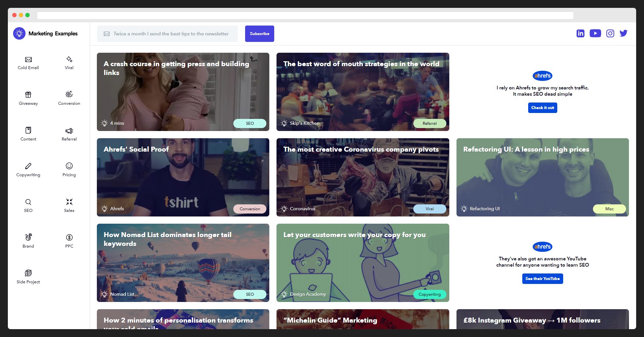Open the Content category icon
644x337 pixels.
coord(28,130)
